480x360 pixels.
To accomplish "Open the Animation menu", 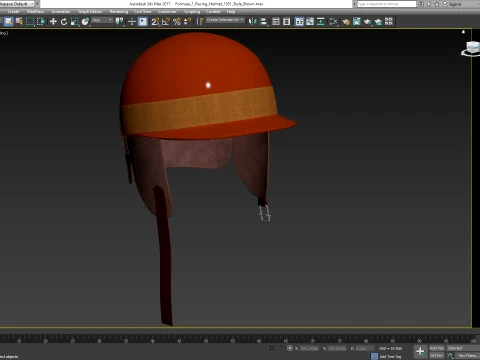I will tap(61, 12).
